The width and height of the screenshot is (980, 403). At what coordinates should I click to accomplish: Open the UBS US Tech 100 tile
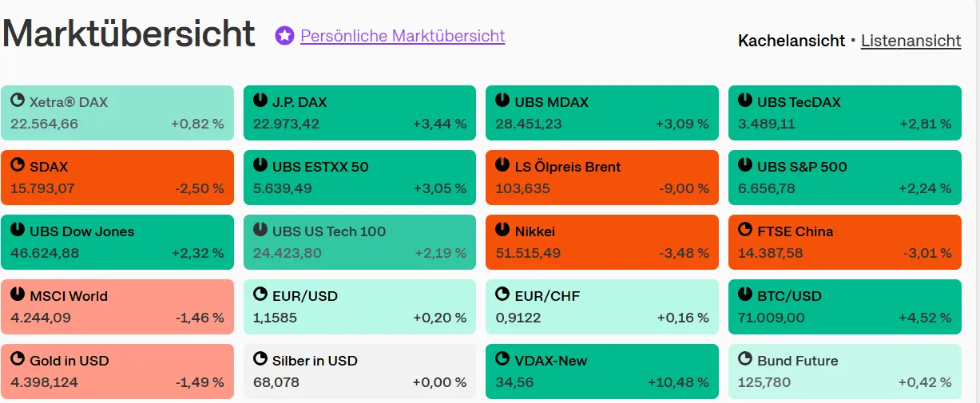tap(359, 242)
